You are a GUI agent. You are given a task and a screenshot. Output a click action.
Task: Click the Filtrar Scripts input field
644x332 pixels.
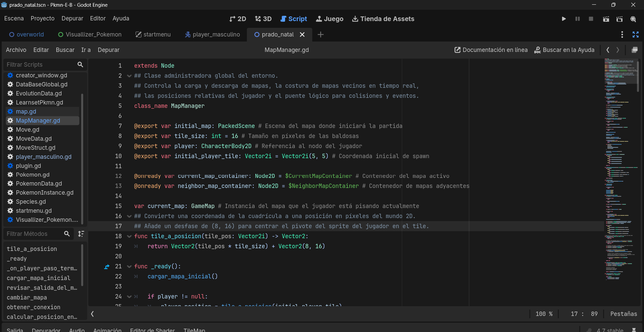click(x=40, y=64)
